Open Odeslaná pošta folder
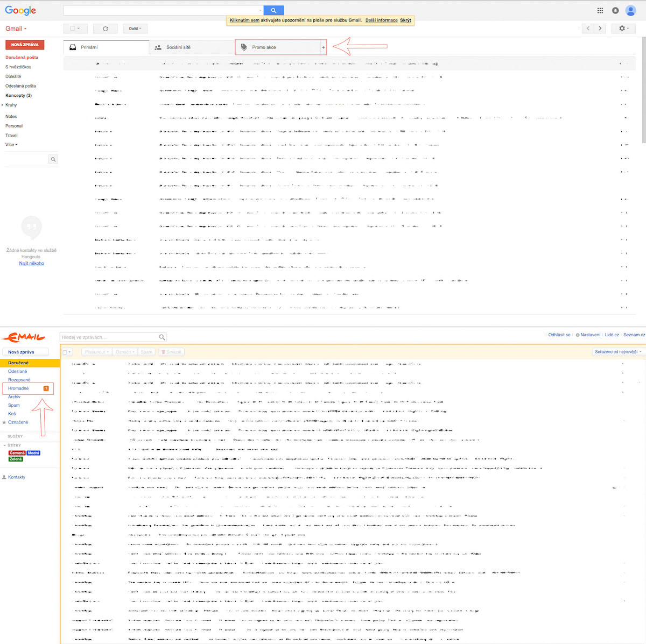Viewport: 646px width, 644px height. [x=20, y=86]
